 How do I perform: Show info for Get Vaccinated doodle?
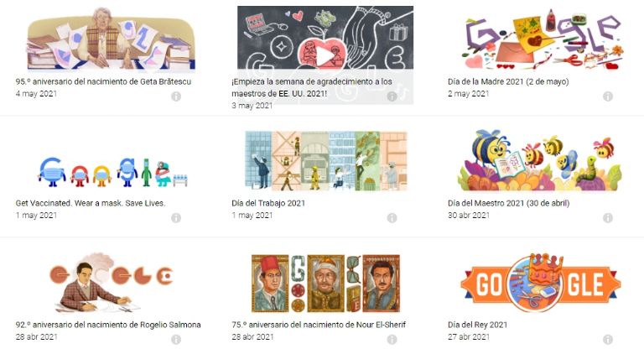pos(176,218)
